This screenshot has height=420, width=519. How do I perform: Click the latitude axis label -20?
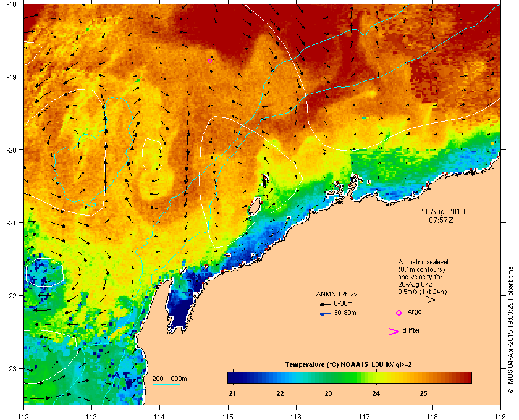click(x=11, y=149)
